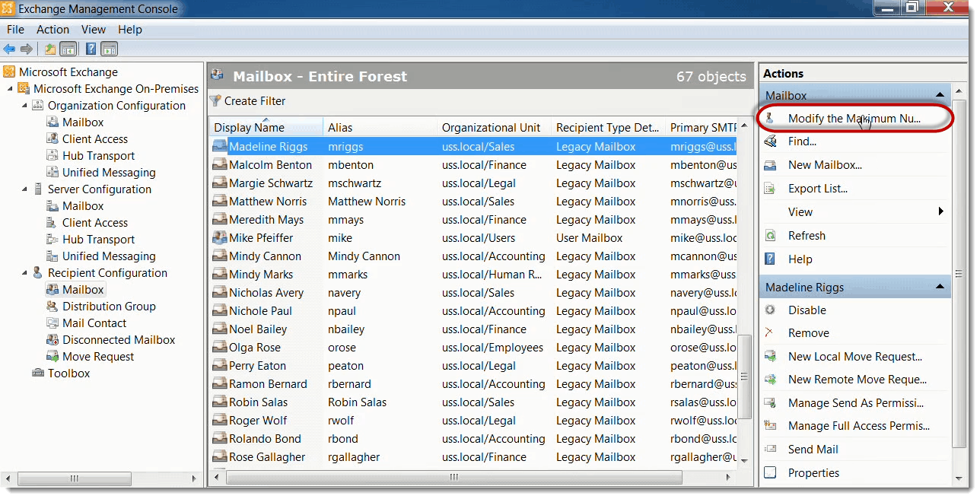Click the blue Back arrow in toolbar
This screenshot has width=980, height=499.
point(9,49)
